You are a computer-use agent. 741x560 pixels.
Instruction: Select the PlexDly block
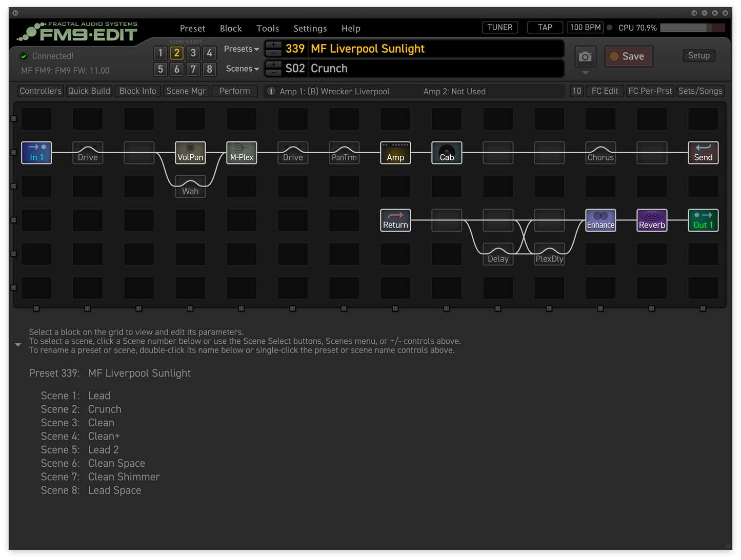tap(549, 254)
